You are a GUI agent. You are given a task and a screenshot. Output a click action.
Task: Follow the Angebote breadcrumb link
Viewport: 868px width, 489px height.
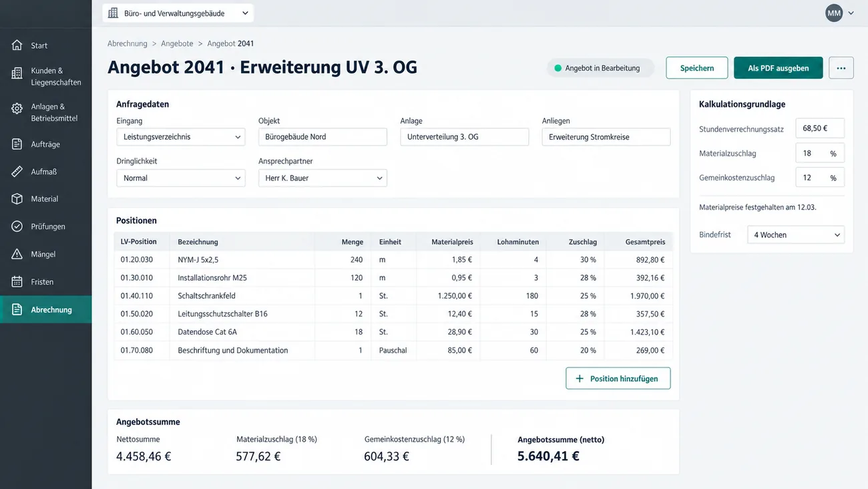(177, 43)
